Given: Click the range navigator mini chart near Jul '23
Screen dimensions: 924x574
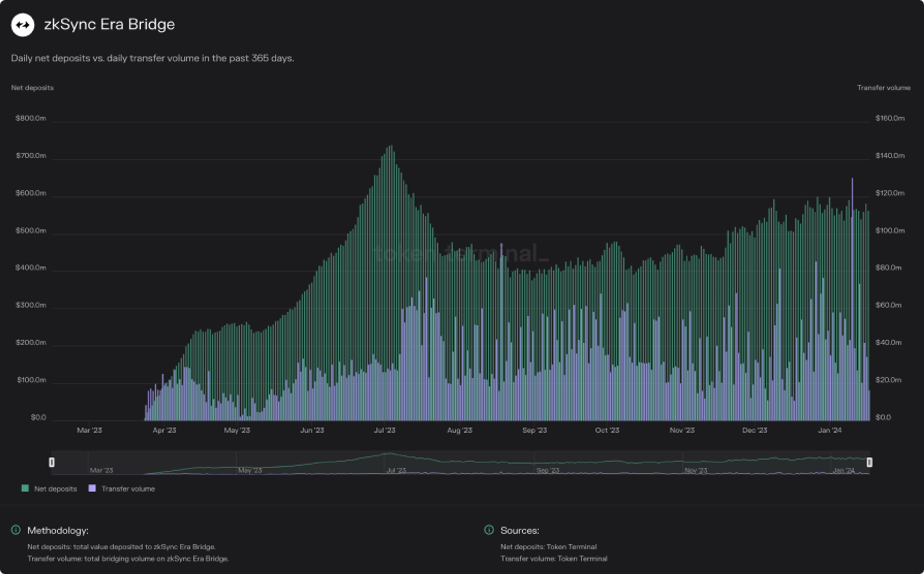Looking at the screenshot, I should coord(391,461).
